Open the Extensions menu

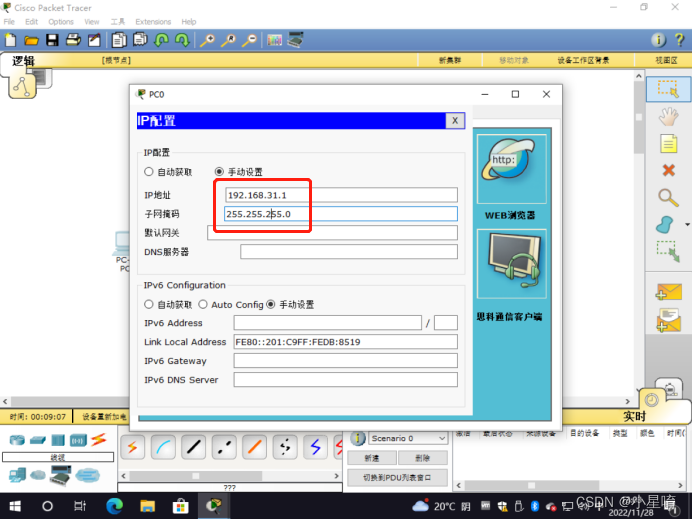tap(153, 22)
